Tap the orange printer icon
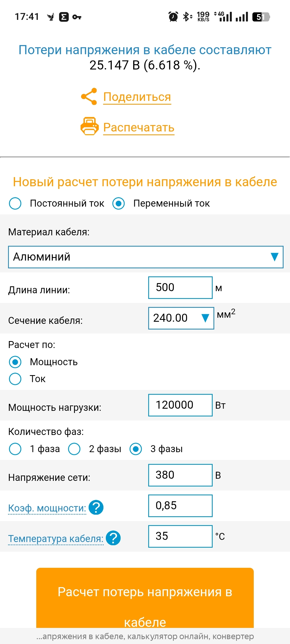The image size is (290, 644). click(x=89, y=126)
